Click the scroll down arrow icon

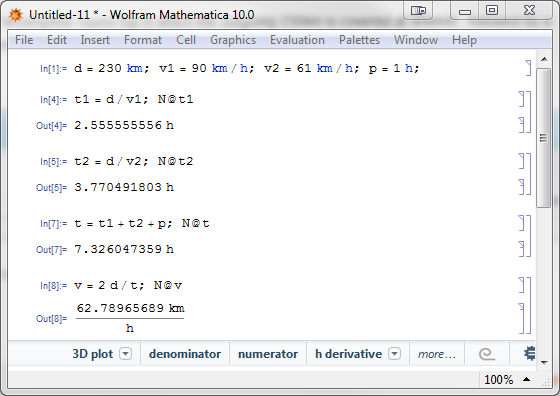point(544,362)
